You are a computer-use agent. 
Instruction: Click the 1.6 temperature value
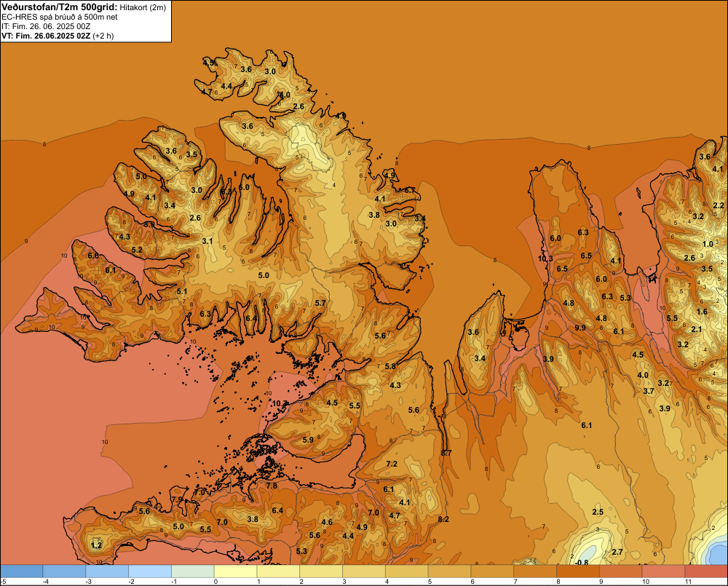pyautogui.click(x=702, y=312)
